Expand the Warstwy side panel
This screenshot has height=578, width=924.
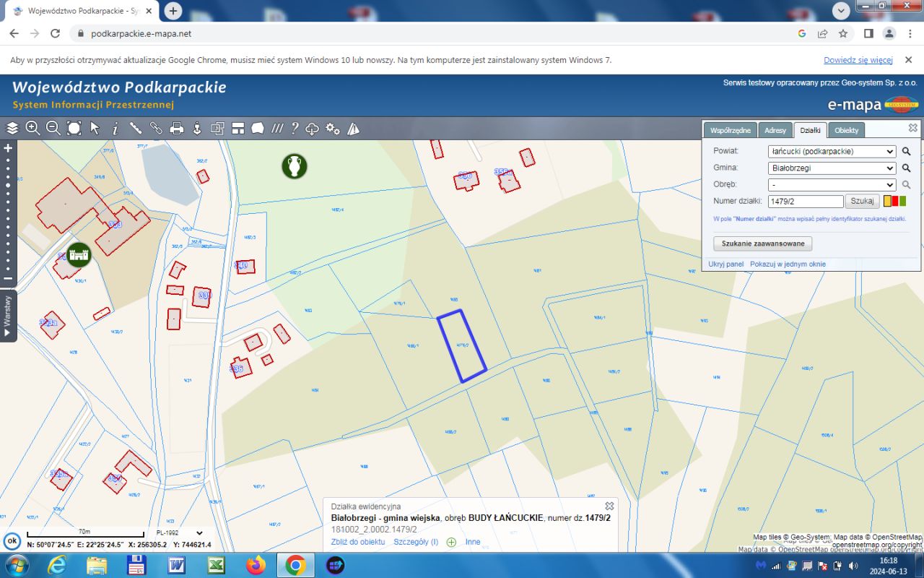pyautogui.click(x=8, y=316)
